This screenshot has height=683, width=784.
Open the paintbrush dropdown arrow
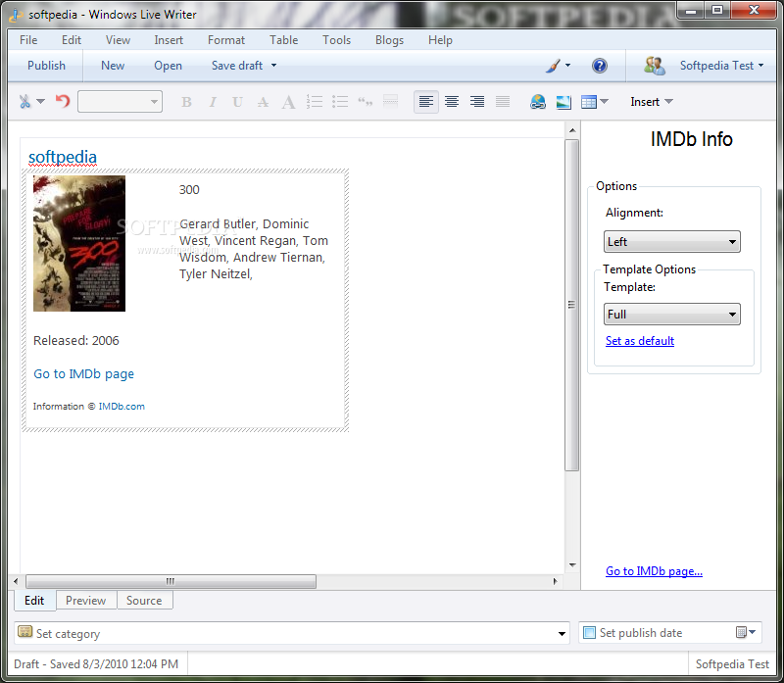568,66
